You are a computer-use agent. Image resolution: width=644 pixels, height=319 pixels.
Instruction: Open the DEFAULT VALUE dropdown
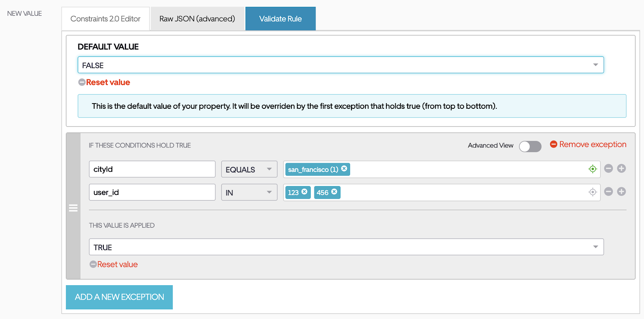pos(341,65)
